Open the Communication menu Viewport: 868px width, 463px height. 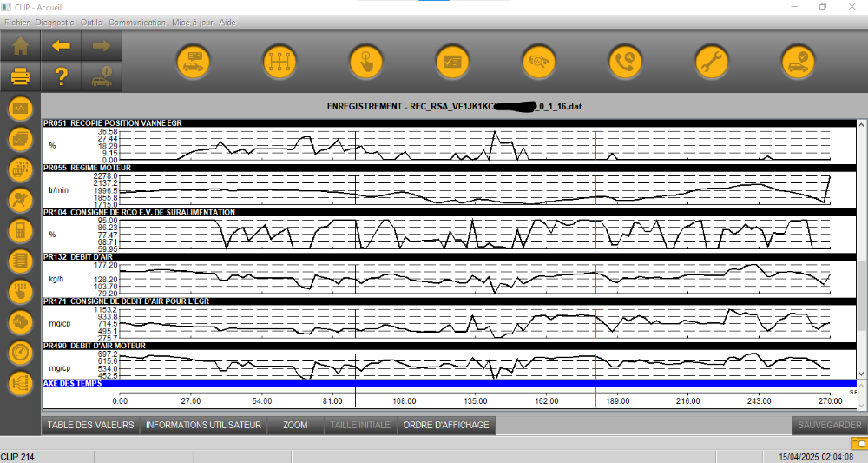pos(137,22)
